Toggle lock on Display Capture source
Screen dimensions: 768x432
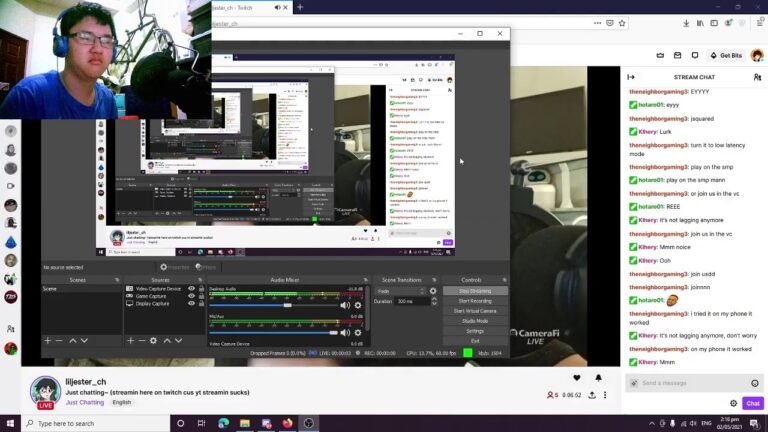click(x=201, y=303)
